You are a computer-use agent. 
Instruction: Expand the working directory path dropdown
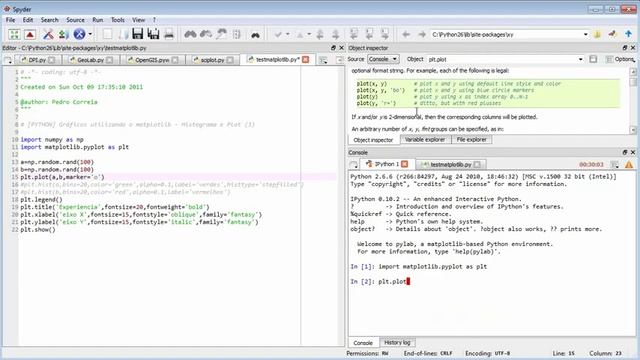[x=586, y=35]
